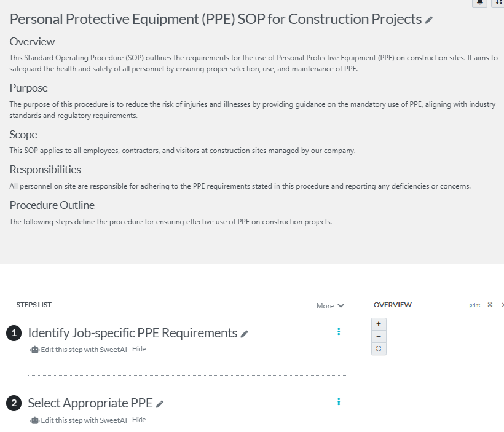Click the print link in Overview
The width and height of the screenshot is (504, 432).
coord(474,305)
